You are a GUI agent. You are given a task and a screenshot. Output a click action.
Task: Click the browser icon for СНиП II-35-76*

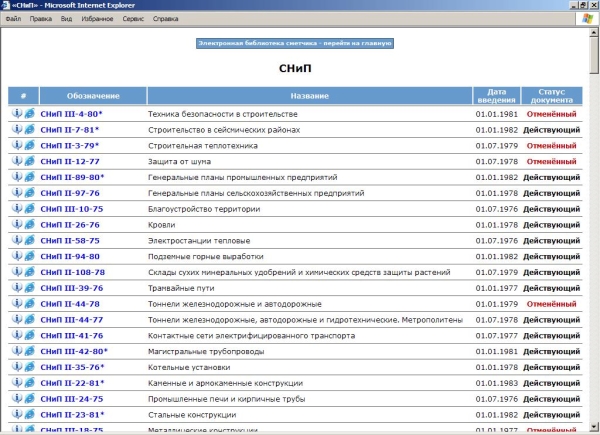pos(29,367)
